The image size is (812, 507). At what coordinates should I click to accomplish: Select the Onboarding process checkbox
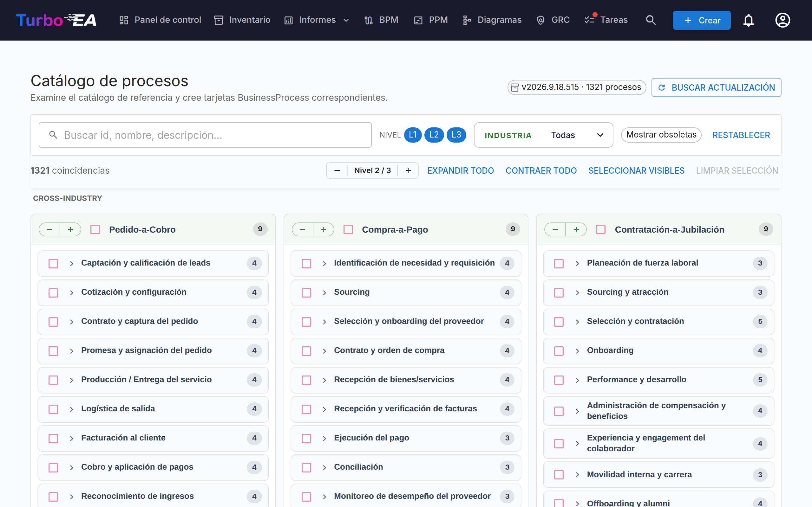[x=559, y=351]
